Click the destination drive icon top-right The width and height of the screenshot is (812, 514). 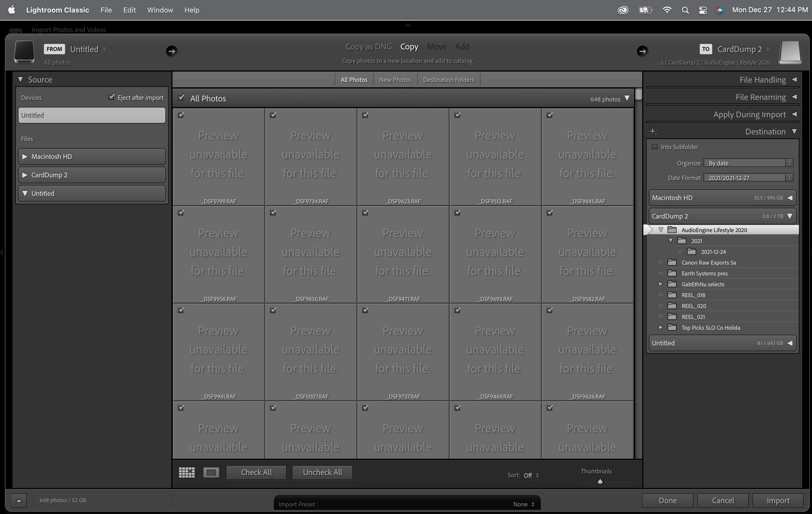[x=790, y=52]
